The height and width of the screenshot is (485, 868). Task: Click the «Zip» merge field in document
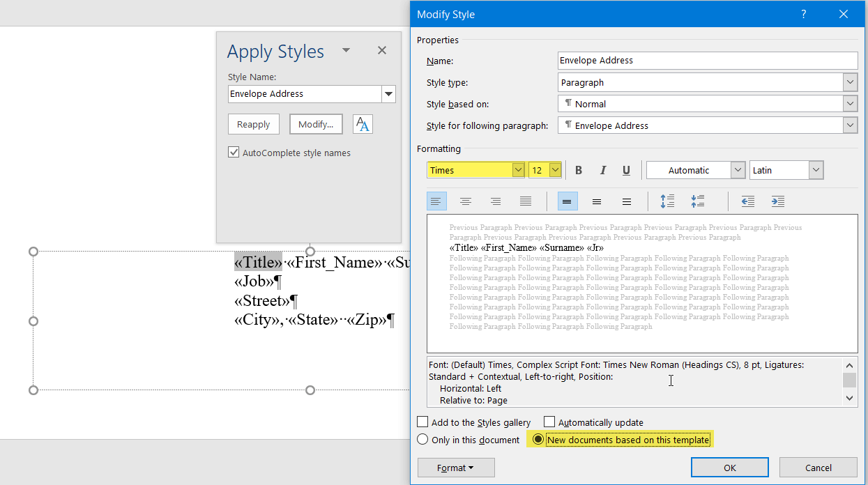(367, 321)
